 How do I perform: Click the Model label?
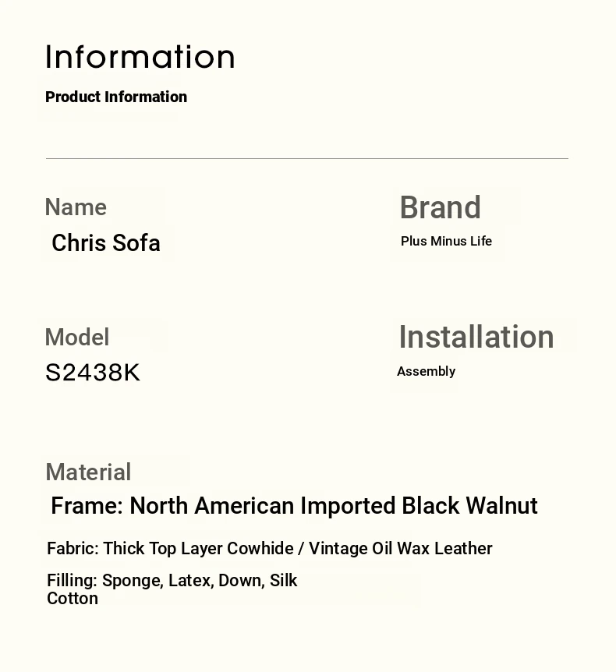(77, 338)
